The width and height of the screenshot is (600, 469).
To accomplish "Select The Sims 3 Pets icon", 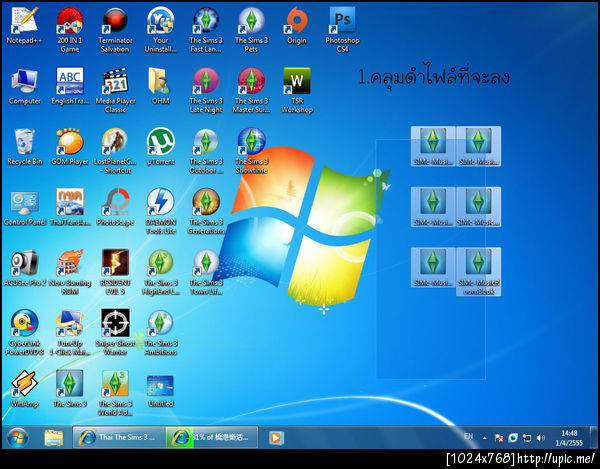I will coord(251,30).
